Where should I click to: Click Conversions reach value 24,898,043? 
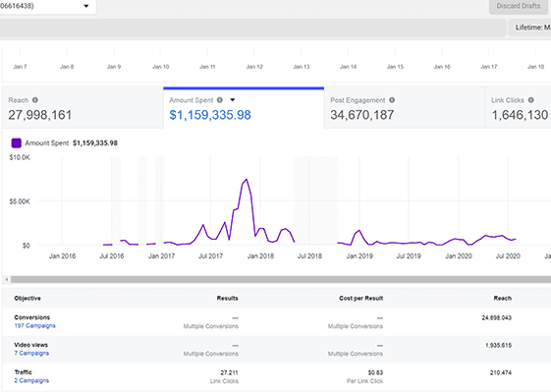tap(497, 317)
